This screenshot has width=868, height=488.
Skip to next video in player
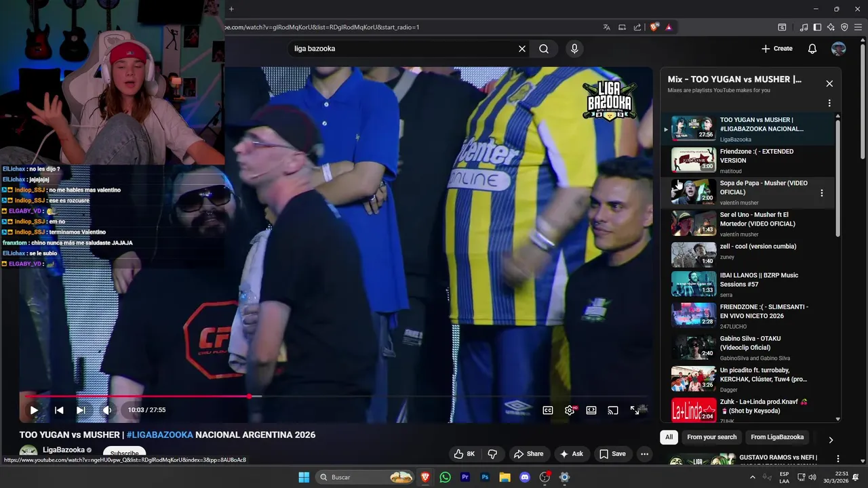pyautogui.click(x=81, y=410)
